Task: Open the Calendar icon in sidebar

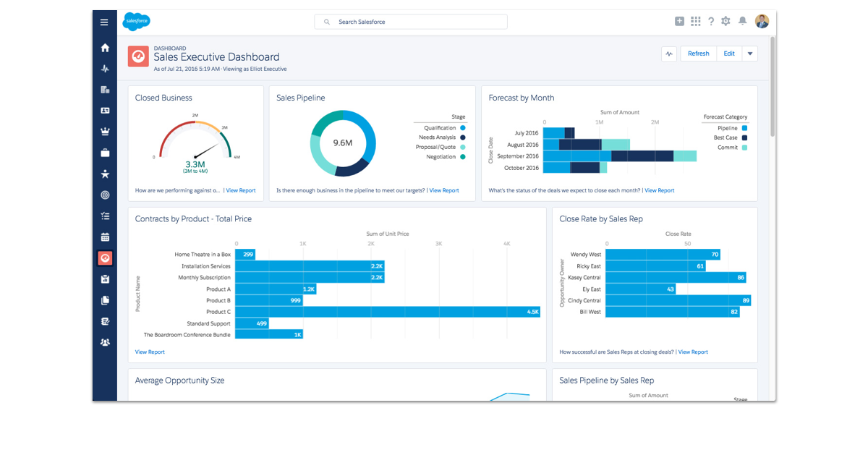Action: tap(105, 237)
